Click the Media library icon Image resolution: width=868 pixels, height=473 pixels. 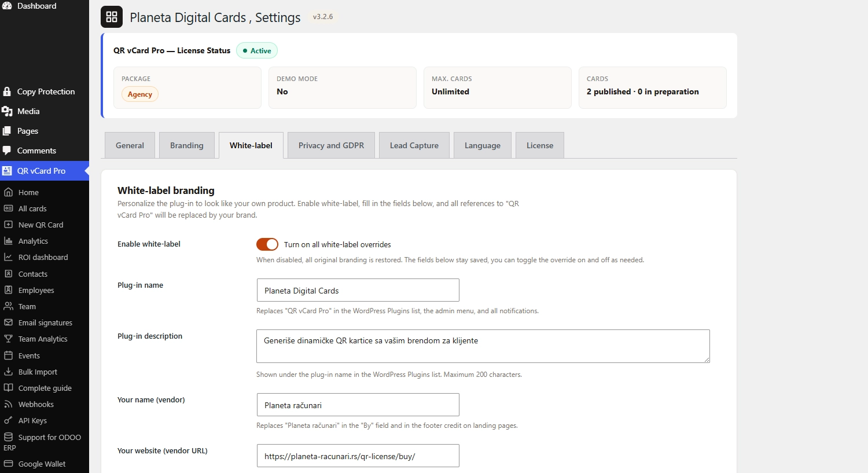click(7, 111)
